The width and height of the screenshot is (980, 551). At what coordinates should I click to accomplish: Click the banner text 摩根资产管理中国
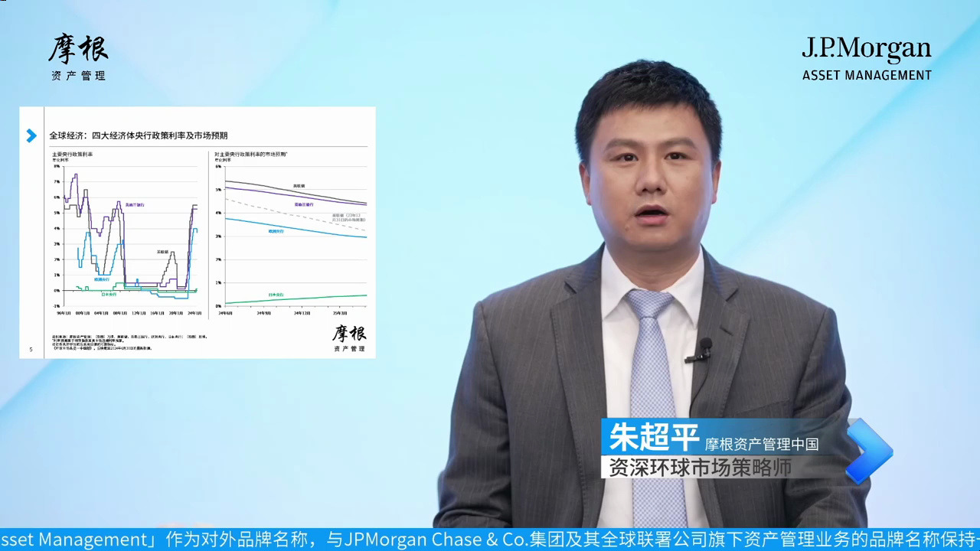tap(762, 444)
